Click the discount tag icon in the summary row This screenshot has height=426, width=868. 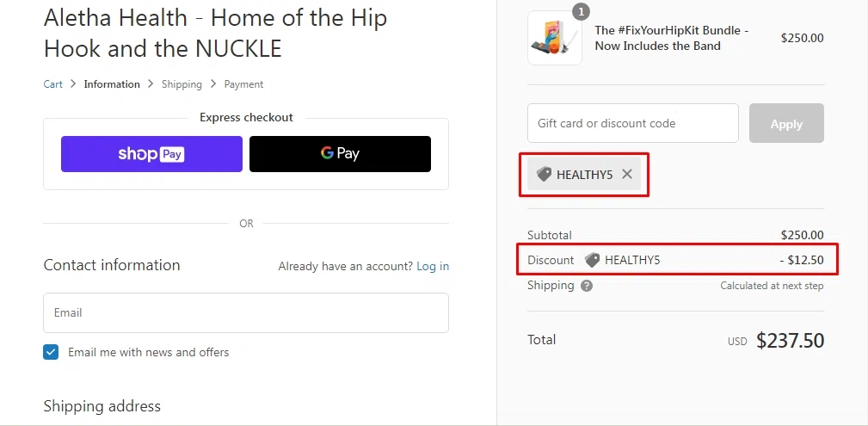click(592, 260)
